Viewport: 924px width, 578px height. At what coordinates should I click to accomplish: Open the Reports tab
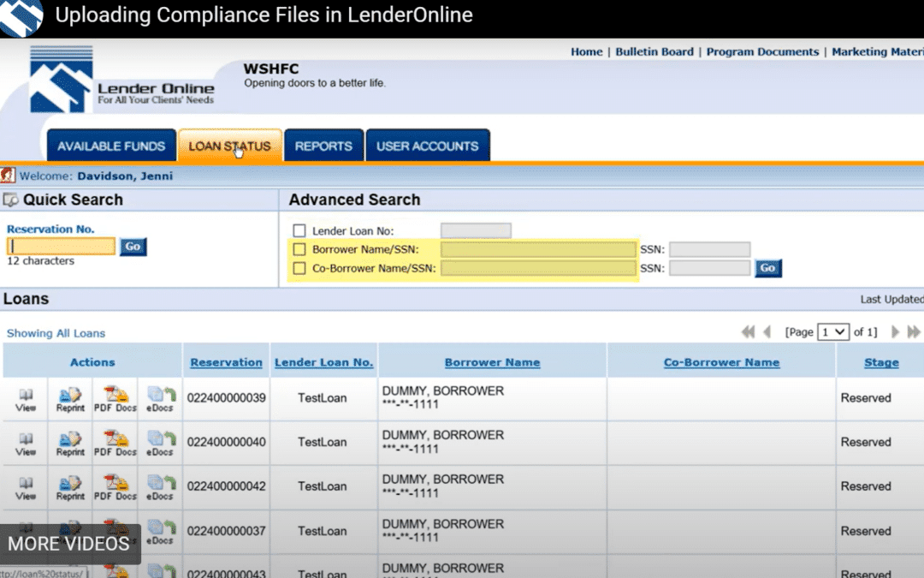[x=323, y=146]
